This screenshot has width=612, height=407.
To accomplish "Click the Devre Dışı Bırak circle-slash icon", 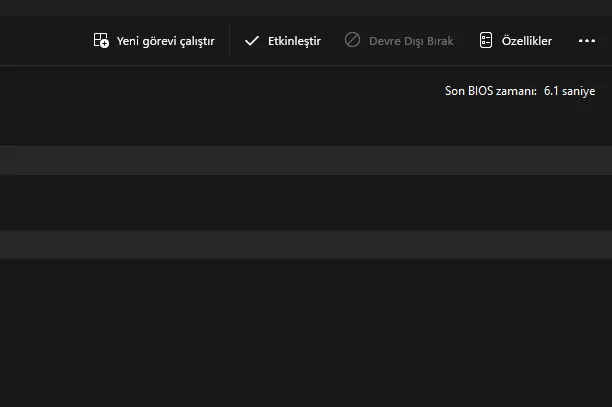I will pos(352,41).
